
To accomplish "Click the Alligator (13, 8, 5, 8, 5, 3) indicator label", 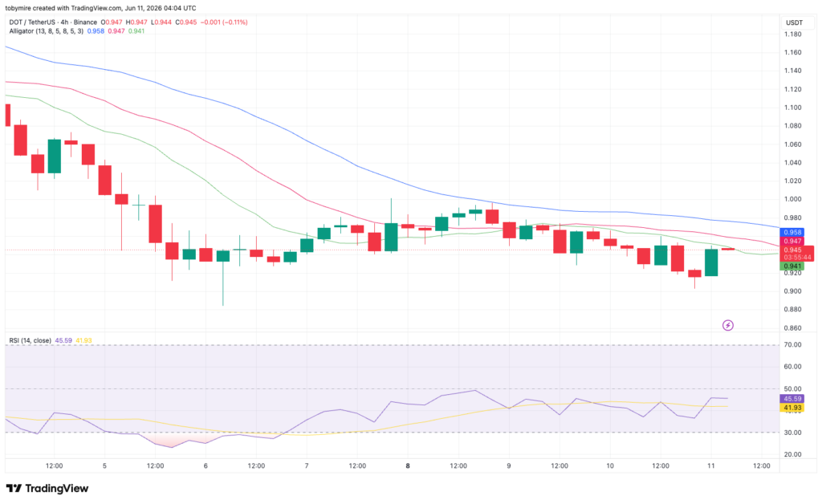I will click(46, 31).
